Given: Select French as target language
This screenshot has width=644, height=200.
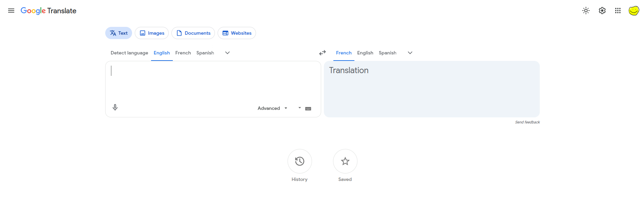Looking at the screenshot, I should coord(344,53).
